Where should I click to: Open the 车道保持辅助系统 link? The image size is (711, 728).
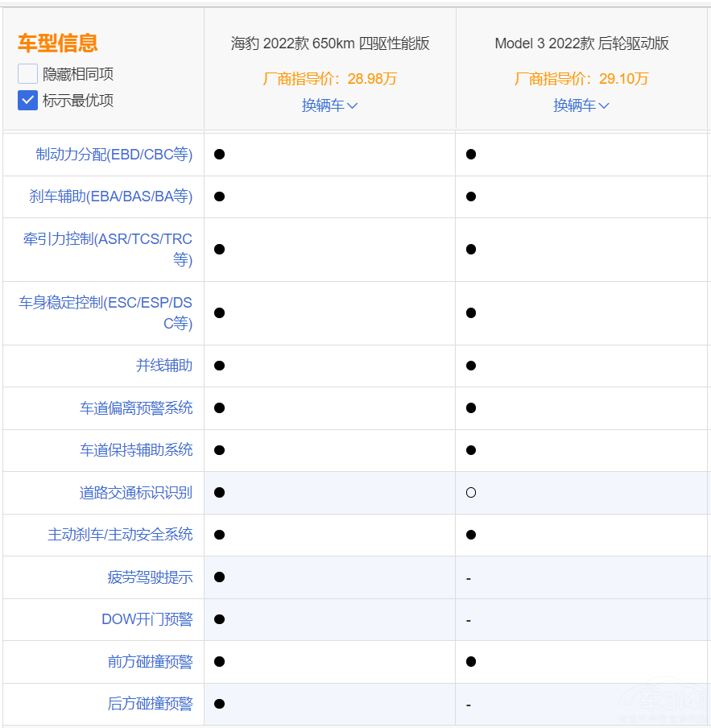click(136, 450)
